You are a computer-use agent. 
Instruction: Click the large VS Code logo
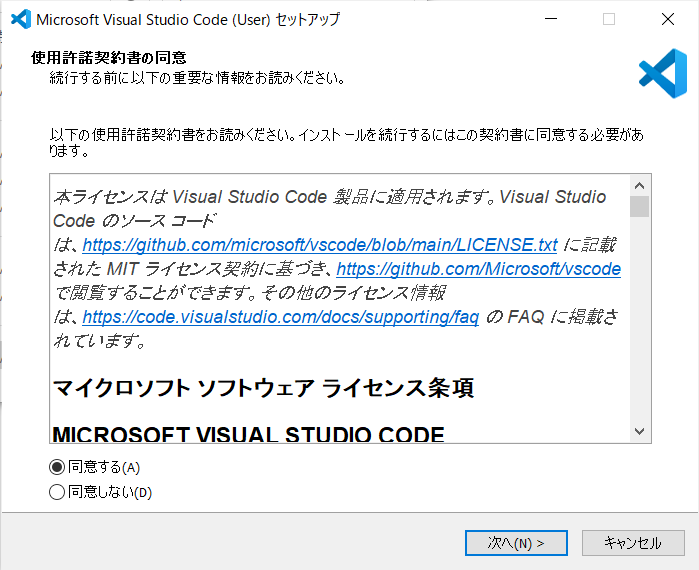click(x=663, y=74)
